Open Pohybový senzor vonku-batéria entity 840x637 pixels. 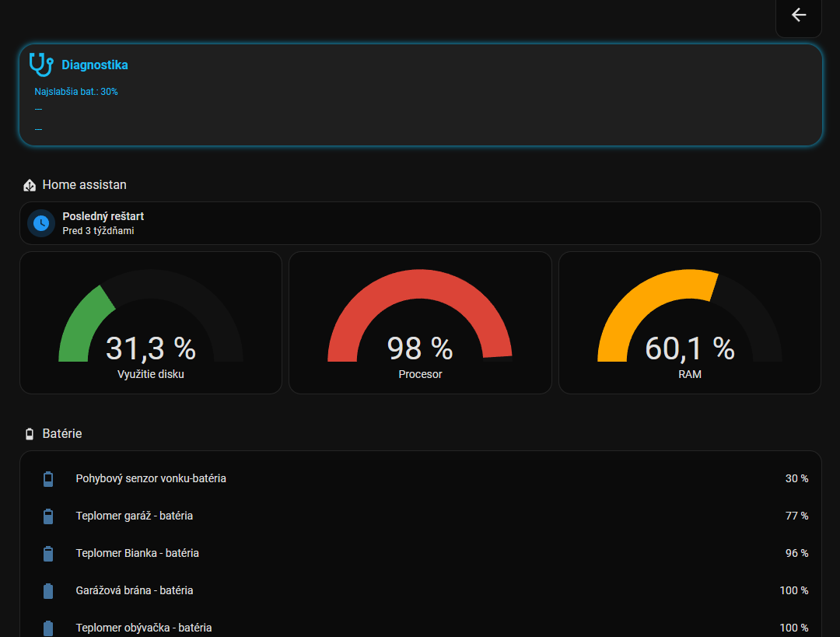pos(151,479)
